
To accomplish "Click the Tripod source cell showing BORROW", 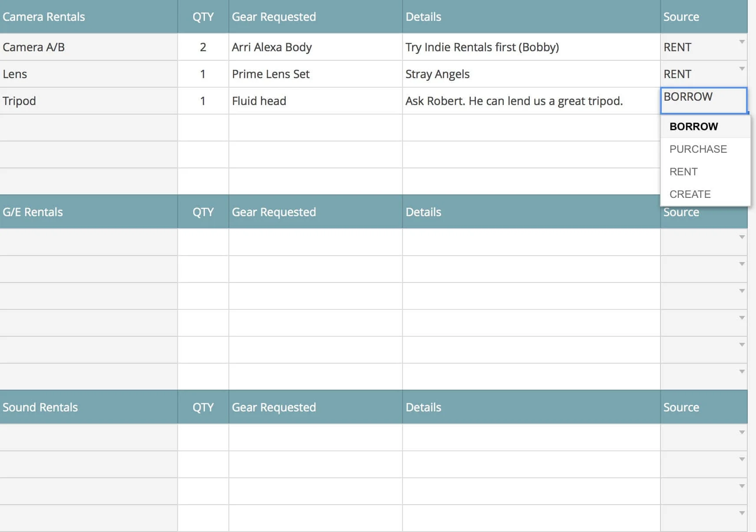I will tap(703, 100).
